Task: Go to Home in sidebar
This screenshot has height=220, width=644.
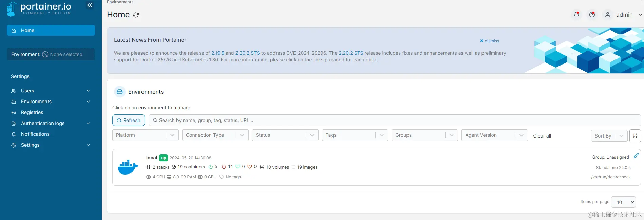Action: pyautogui.click(x=51, y=30)
